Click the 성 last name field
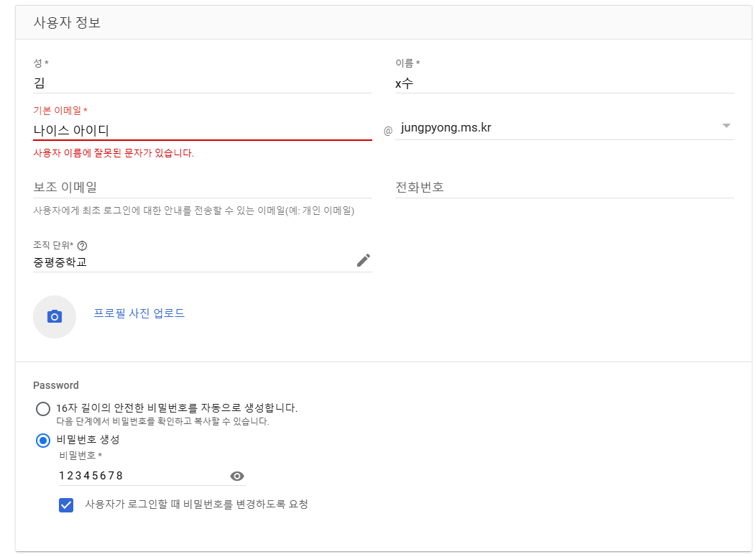Screen dimensions: 756x557 pyautogui.click(x=203, y=83)
